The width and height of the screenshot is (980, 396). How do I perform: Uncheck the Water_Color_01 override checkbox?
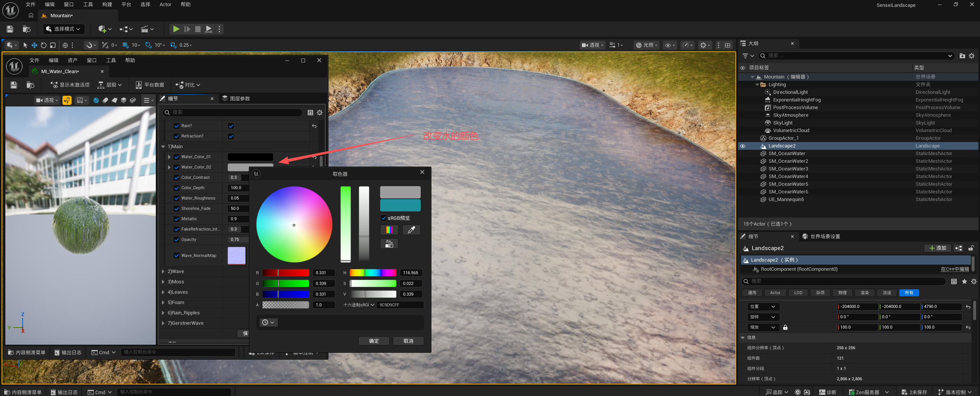[x=176, y=157]
